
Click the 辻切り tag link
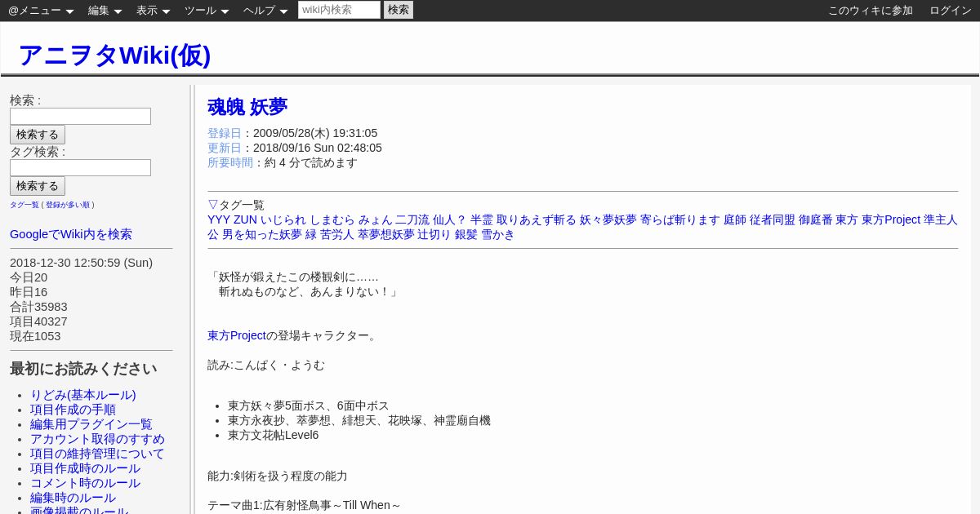click(434, 234)
